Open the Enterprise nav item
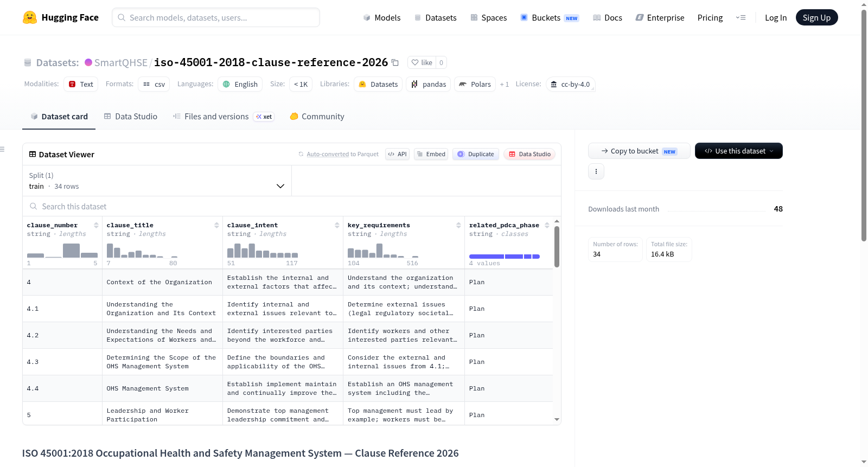 [x=660, y=17]
